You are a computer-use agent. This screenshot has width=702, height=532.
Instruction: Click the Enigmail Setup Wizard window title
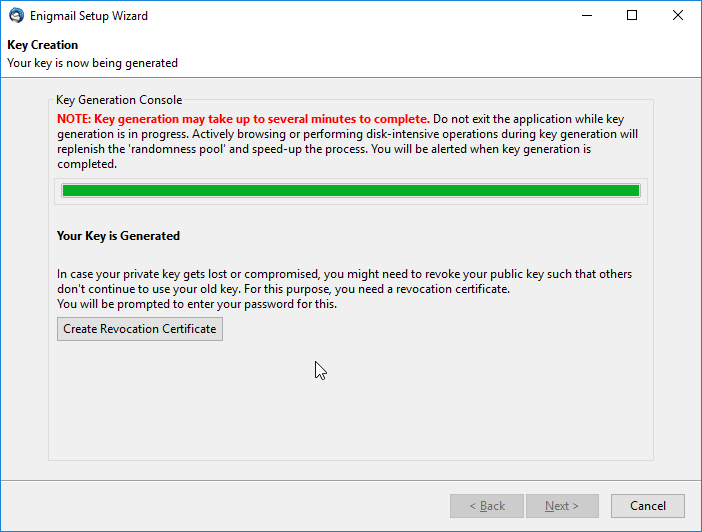pyautogui.click(x=89, y=16)
